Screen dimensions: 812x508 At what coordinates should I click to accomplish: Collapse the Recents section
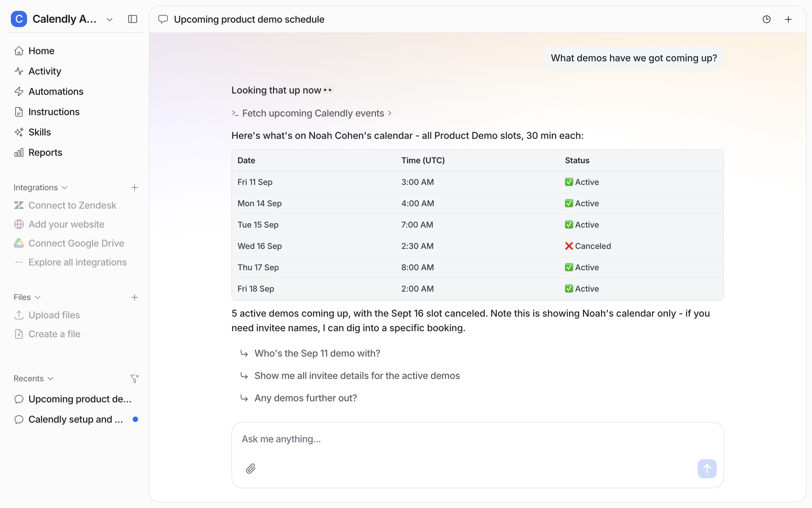[33, 379]
